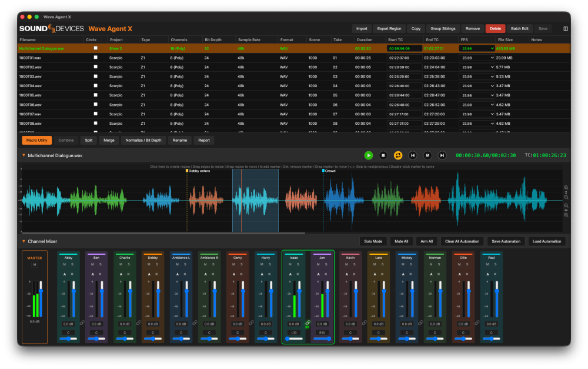Screen dimensions: 588x369
Task: Collapse the Multichannel Dialogue.wav waveform panel
Action: coord(24,155)
